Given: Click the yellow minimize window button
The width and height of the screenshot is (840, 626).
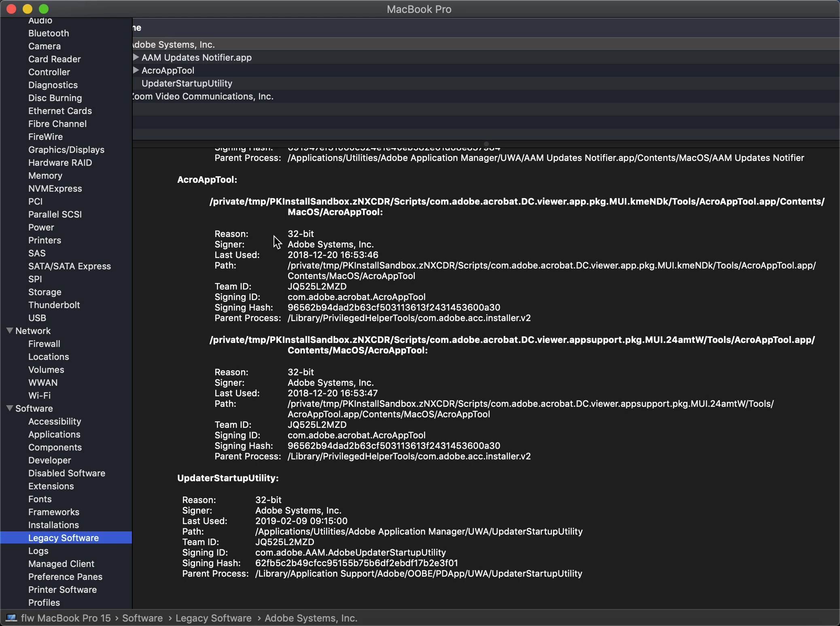Looking at the screenshot, I should (x=28, y=9).
